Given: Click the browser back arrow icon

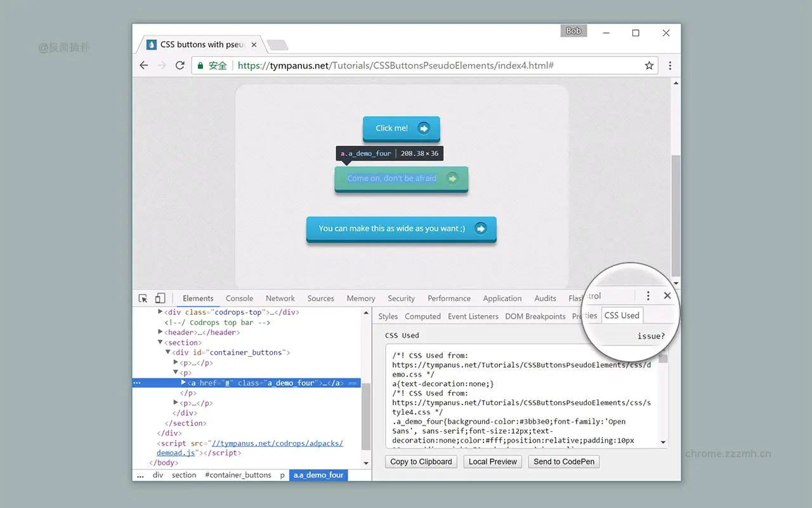Looking at the screenshot, I should coord(143,65).
